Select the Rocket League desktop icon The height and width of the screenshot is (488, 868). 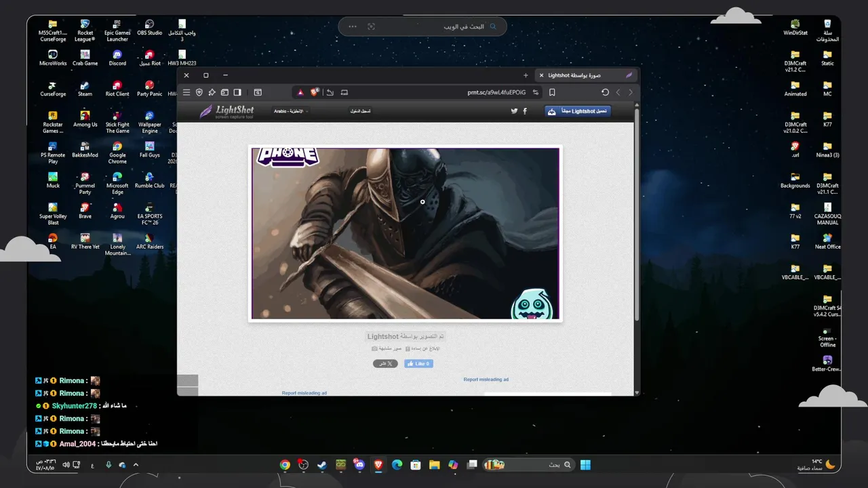coord(85,31)
